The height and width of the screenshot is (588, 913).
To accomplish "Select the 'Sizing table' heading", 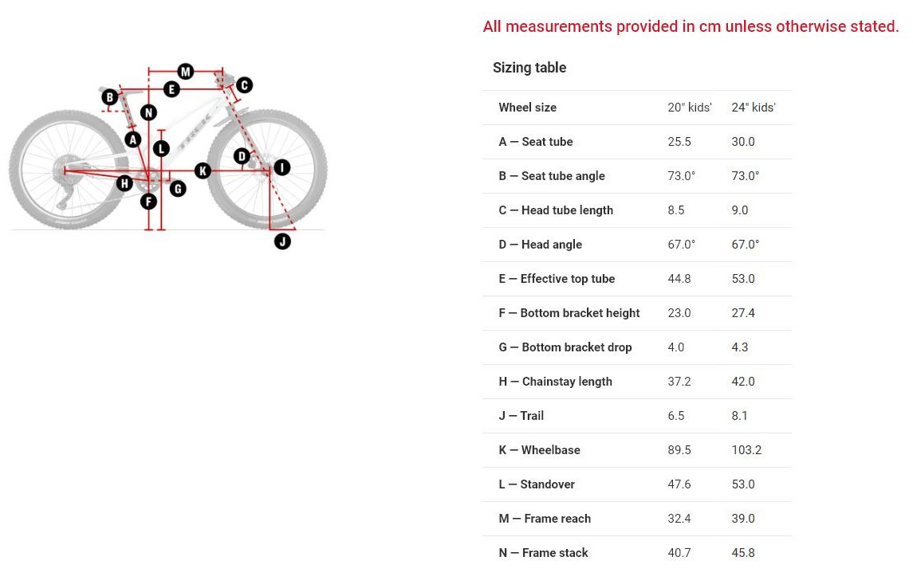I will 529,68.
